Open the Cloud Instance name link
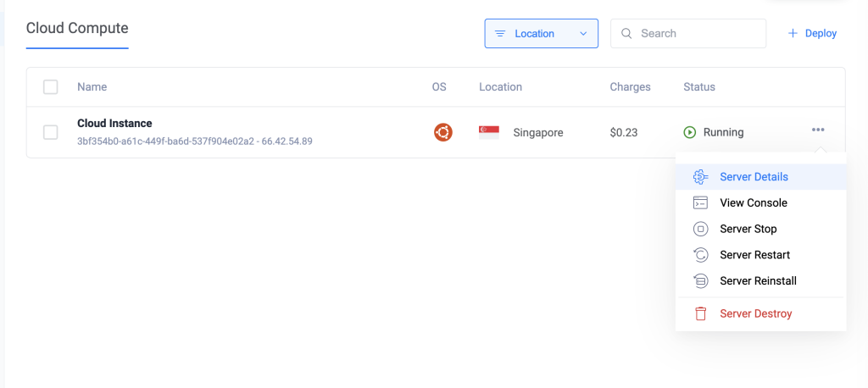Image resolution: width=868 pixels, height=388 pixels. pos(114,124)
